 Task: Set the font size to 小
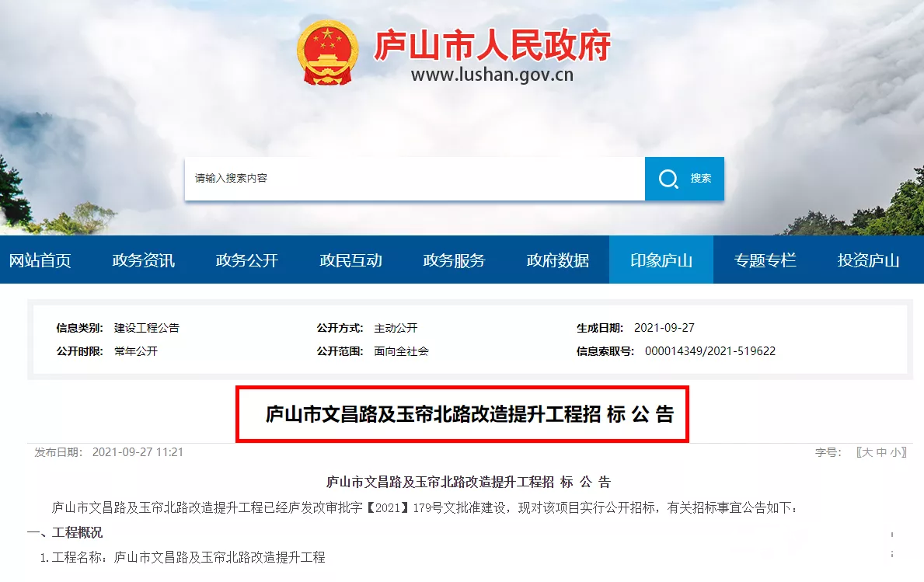tap(896, 452)
